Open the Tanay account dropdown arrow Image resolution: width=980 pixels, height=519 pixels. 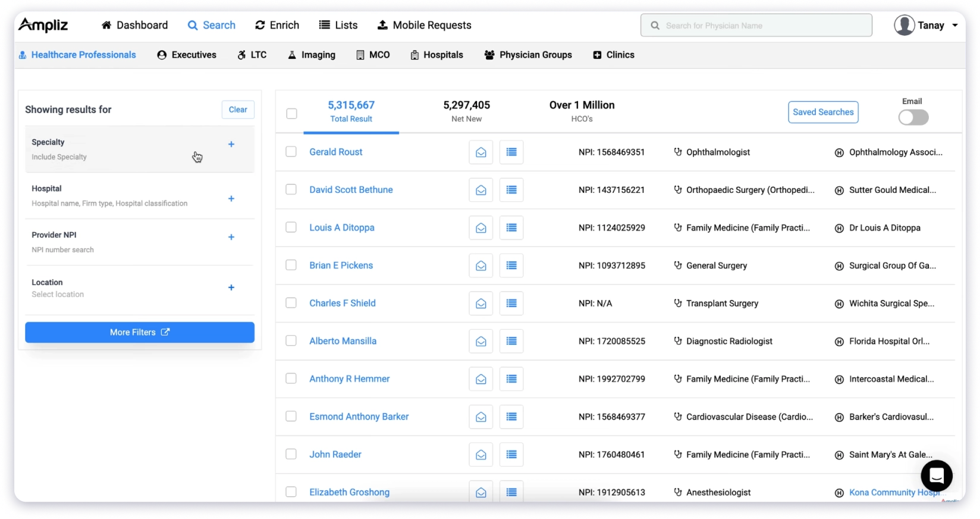pyautogui.click(x=955, y=26)
